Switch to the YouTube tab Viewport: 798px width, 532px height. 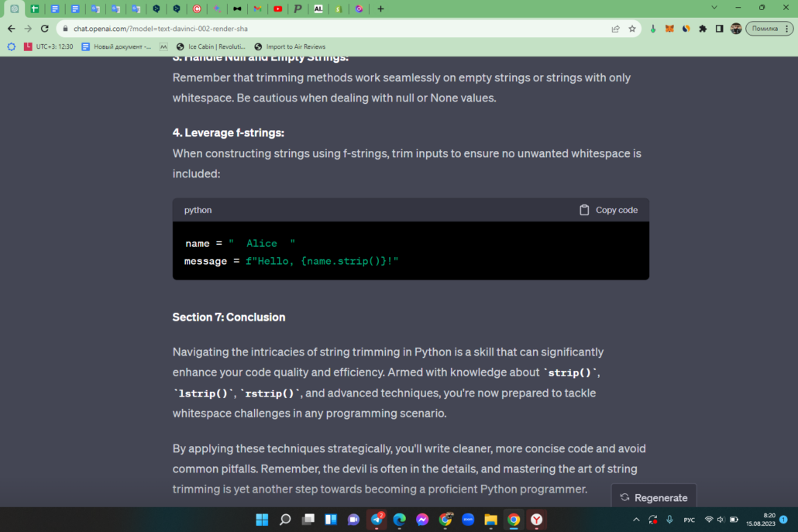[x=278, y=9]
